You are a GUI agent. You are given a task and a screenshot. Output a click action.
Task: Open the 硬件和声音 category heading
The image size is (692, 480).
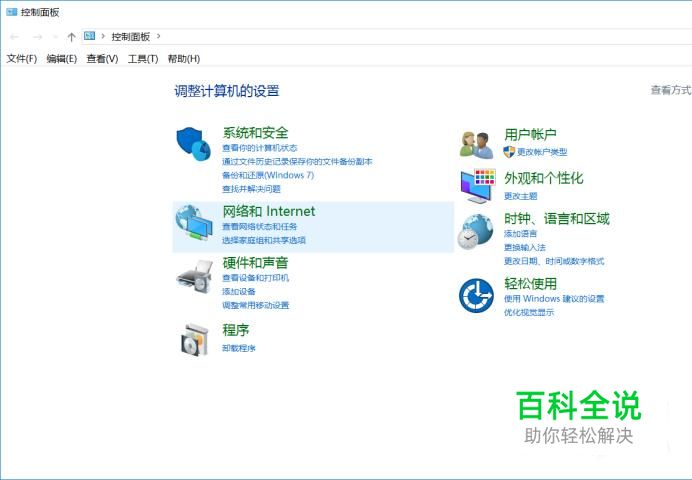coord(255,263)
